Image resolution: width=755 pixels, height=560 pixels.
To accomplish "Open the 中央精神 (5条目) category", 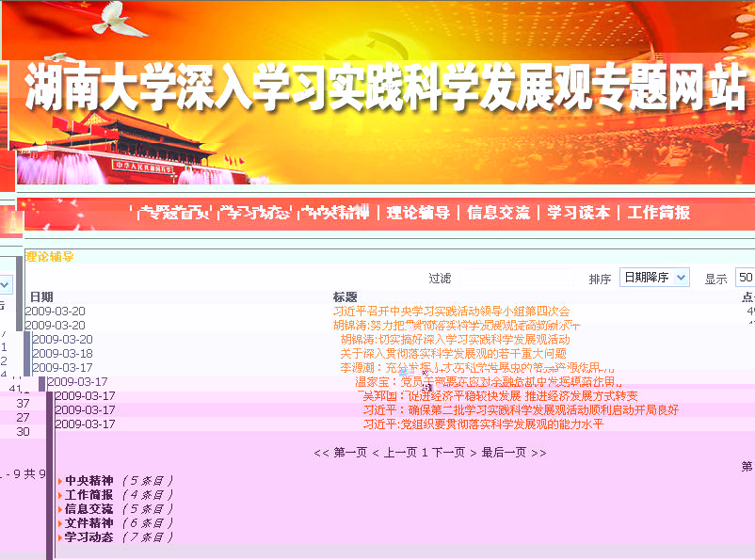I will [89, 481].
